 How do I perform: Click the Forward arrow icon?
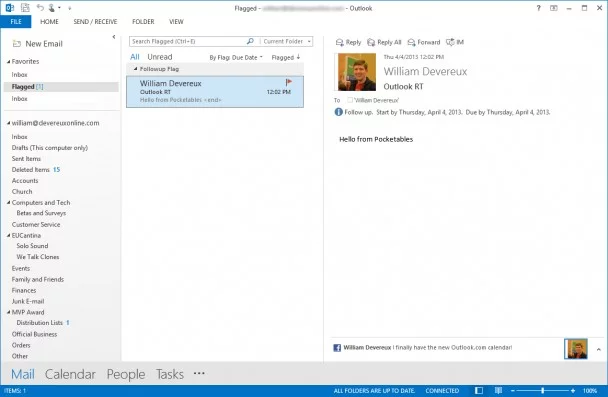tap(411, 42)
